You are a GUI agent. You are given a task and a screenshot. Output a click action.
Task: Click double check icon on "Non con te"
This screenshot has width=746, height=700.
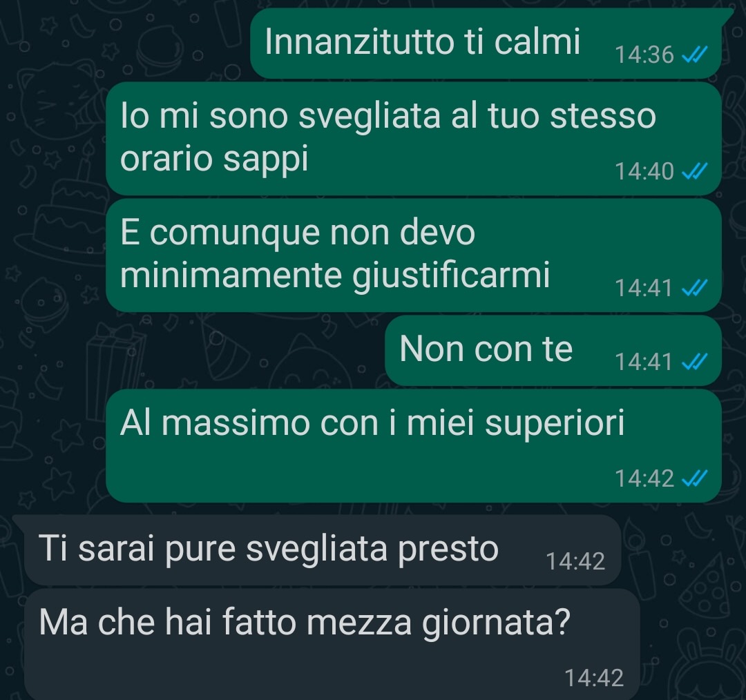click(695, 362)
